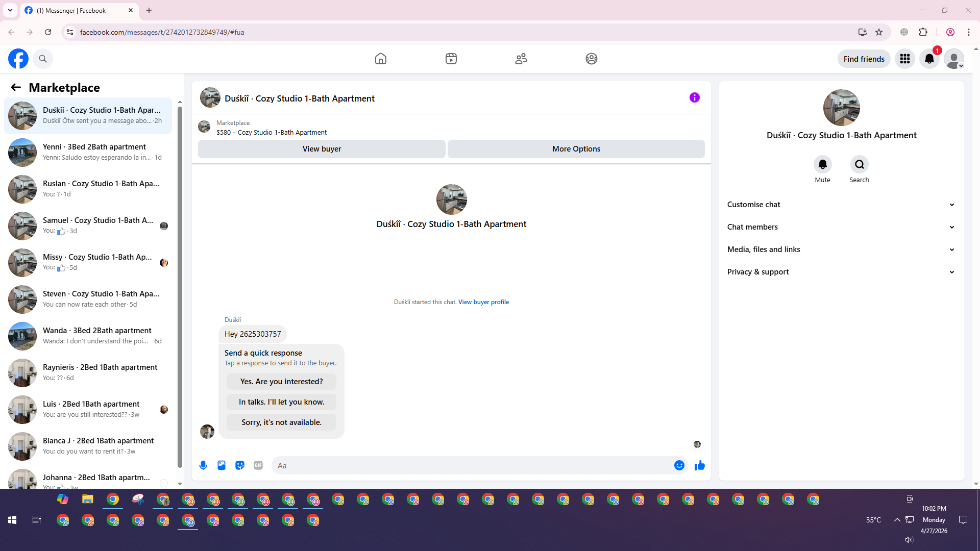This screenshot has height=551, width=980.
Task: Open the sticker picker icon
Action: click(x=240, y=465)
